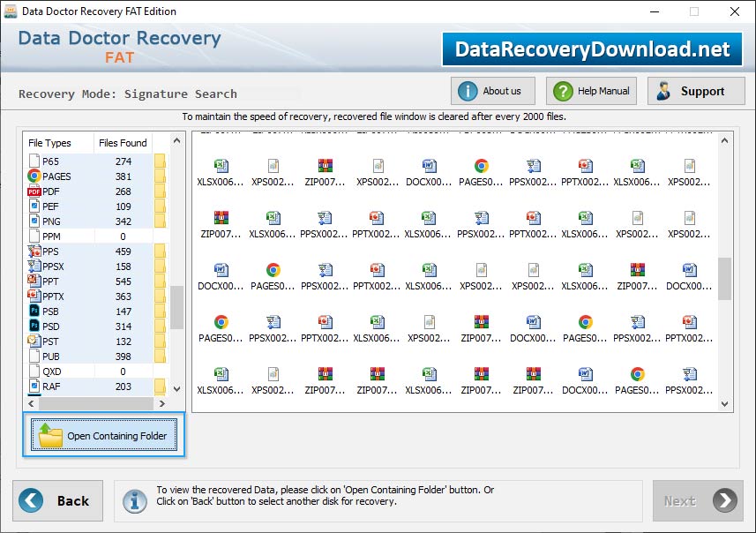Screen dimensions: 756x533
Task: Click the 381 count for PAGES
Action: [x=123, y=176]
